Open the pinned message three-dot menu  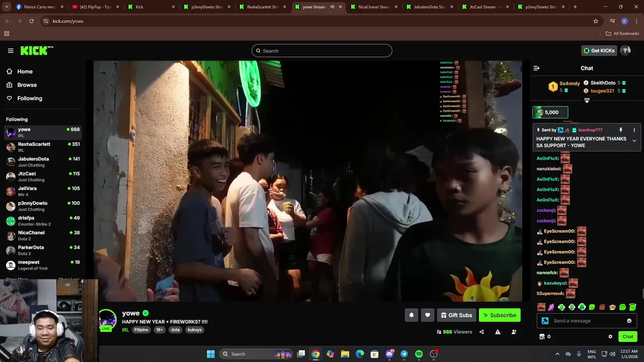[x=634, y=130]
